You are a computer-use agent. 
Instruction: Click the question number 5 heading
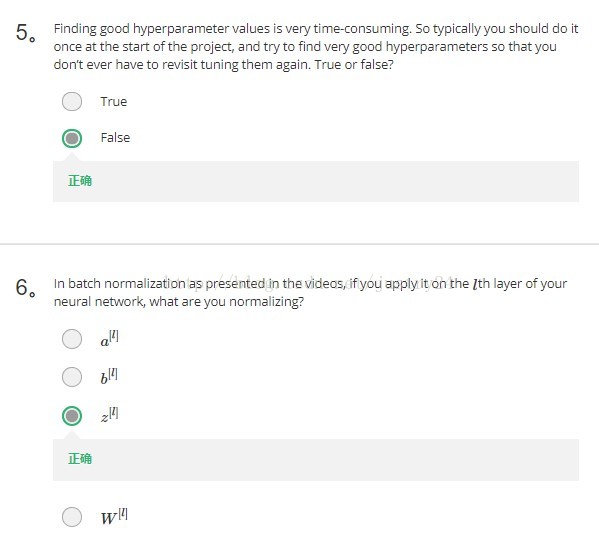(x=26, y=32)
